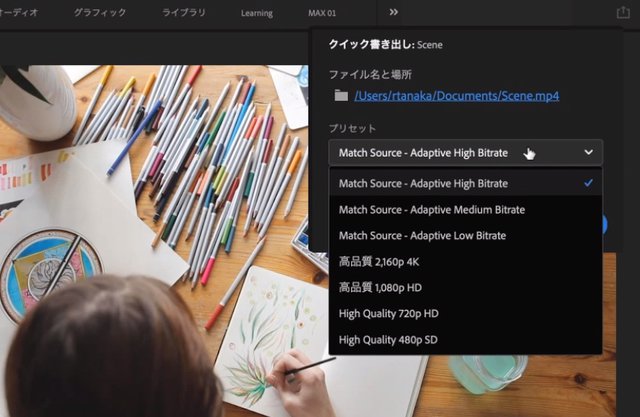Screen dimensions: 640x417
Task: Switch to the グラフィック workspace tab
Action: point(100,13)
